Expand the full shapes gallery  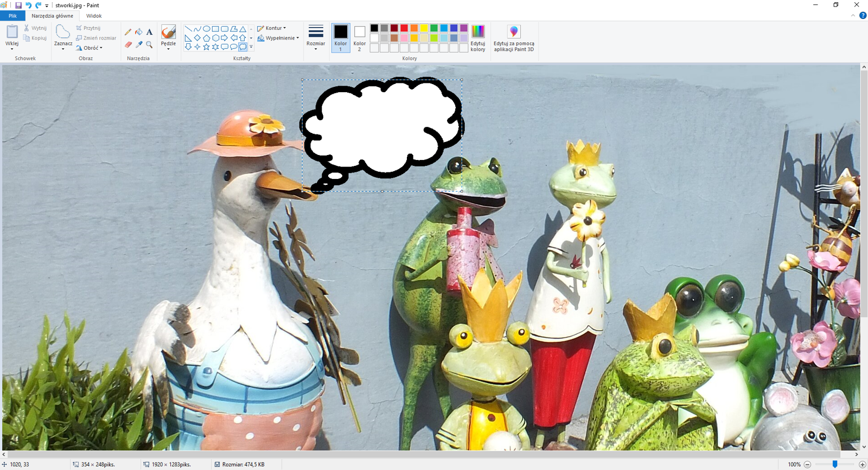tap(251, 47)
